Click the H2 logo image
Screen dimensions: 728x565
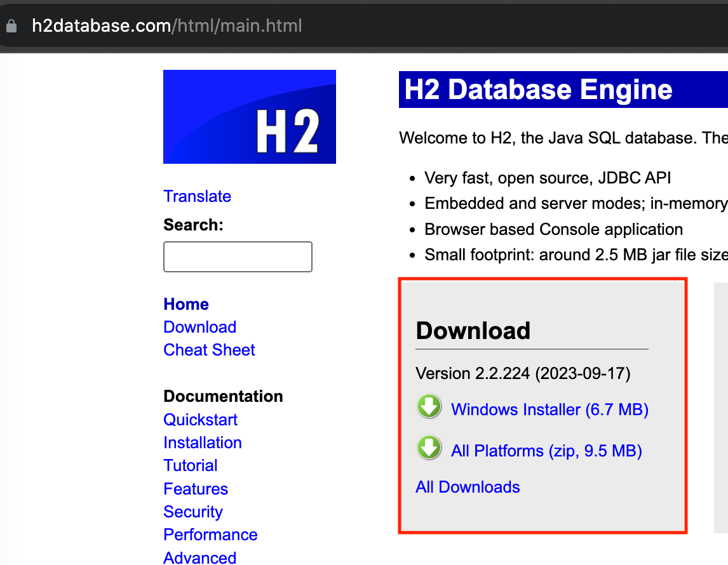(x=249, y=117)
